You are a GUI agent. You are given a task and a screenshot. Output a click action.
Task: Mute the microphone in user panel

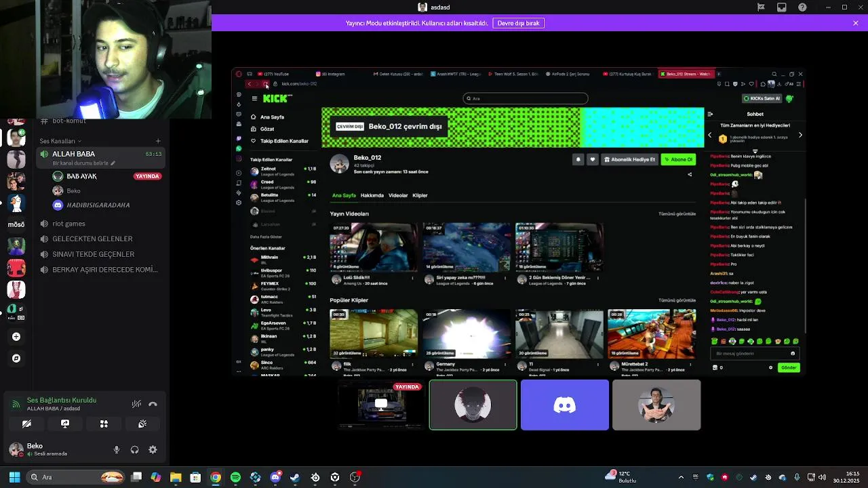(x=117, y=449)
